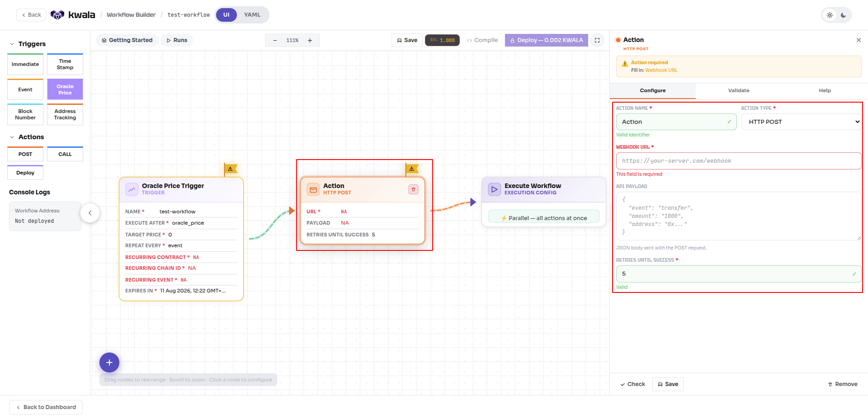Add the Event trigger
The image size is (868, 419).
pyautogui.click(x=25, y=89)
